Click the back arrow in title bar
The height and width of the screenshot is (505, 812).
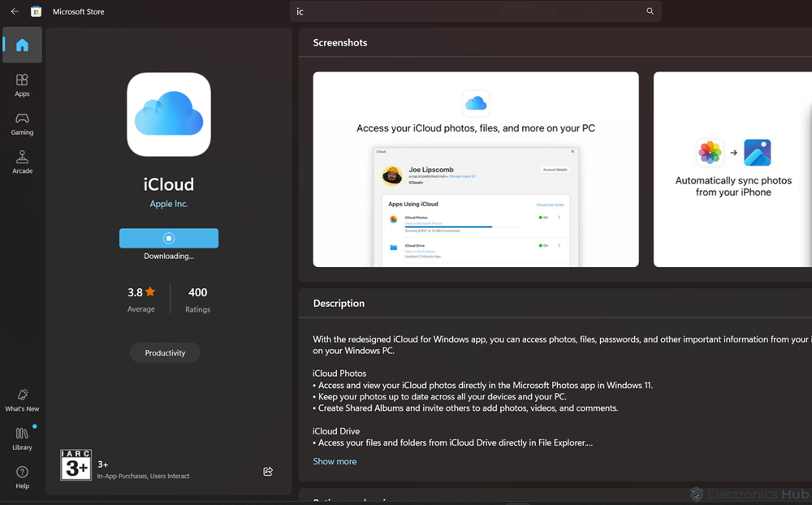[x=15, y=11]
